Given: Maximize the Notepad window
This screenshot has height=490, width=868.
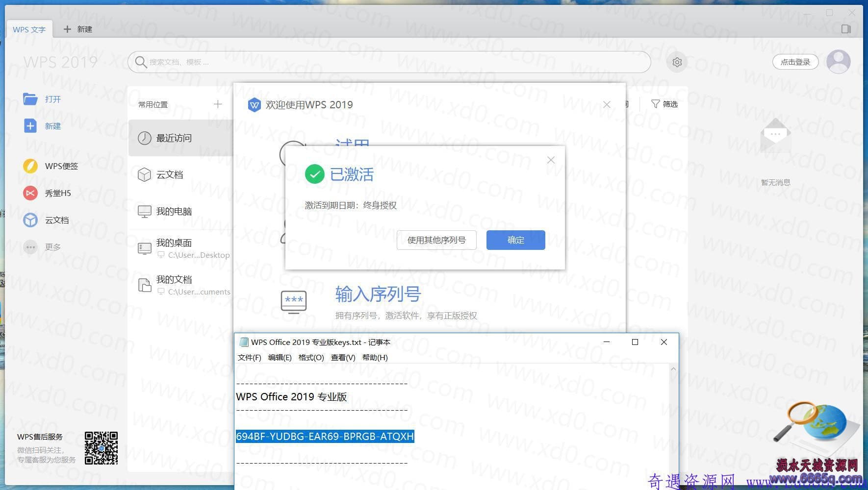Looking at the screenshot, I should [635, 342].
